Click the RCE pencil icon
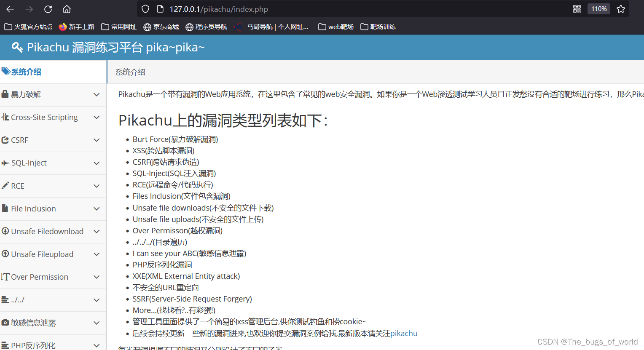644x350 pixels. 5,185
